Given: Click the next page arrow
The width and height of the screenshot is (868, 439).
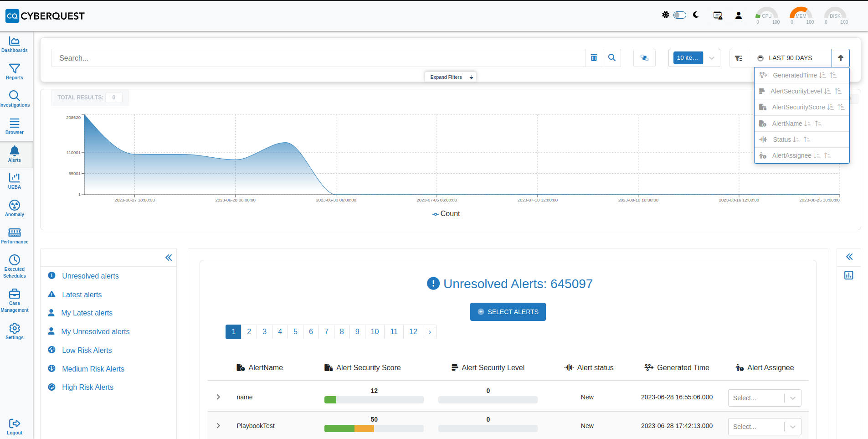Looking at the screenshot, I should coord(430,332).
